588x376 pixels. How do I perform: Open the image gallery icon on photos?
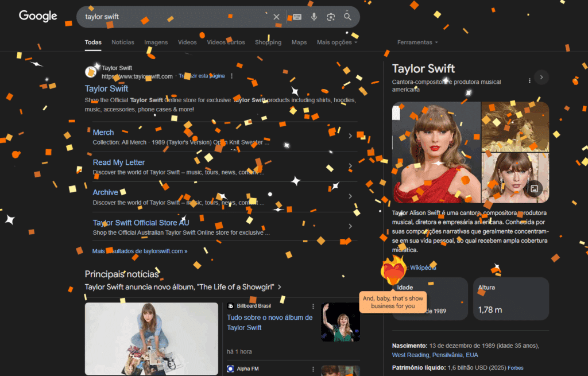coord(535,188)
